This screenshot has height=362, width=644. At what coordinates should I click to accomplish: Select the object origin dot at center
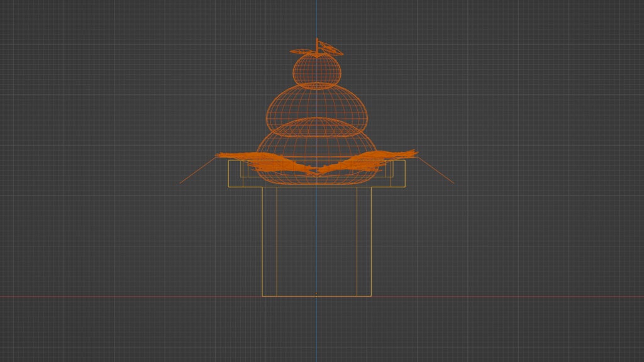(x=316, y=293)
